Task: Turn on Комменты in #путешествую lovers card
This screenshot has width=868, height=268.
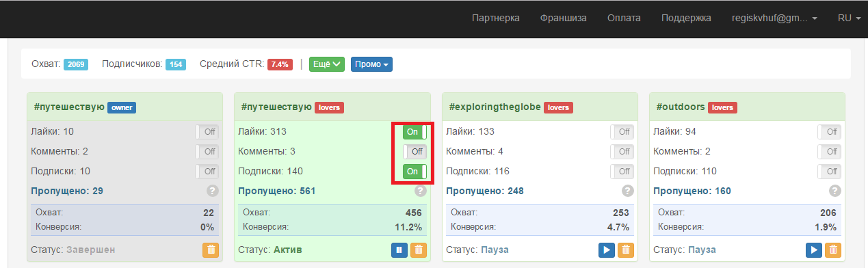Action: click(415, 152)
